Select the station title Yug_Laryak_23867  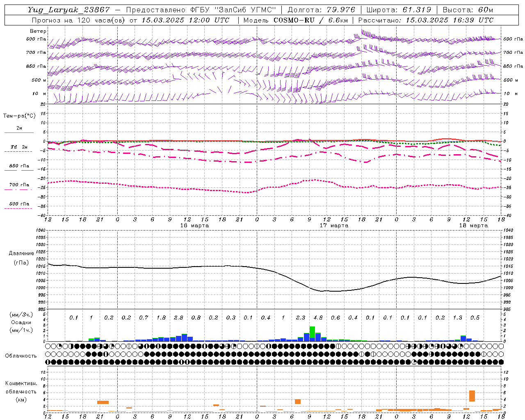(68, 10)
